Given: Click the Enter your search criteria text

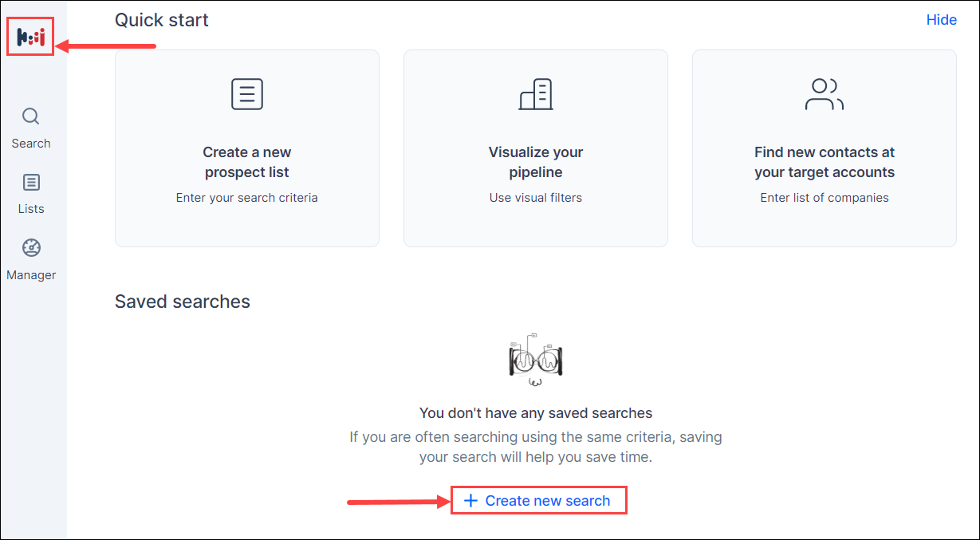Looking at the screenshot, I should click(247, 198).
